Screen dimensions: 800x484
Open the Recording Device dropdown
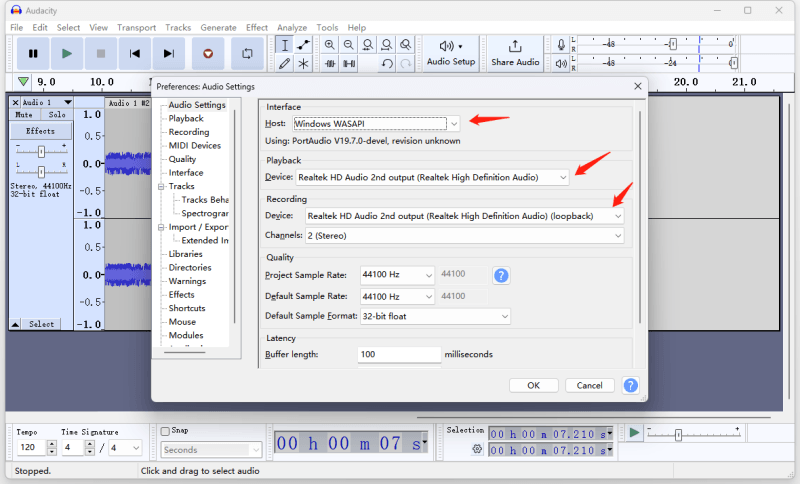[464, 216]
